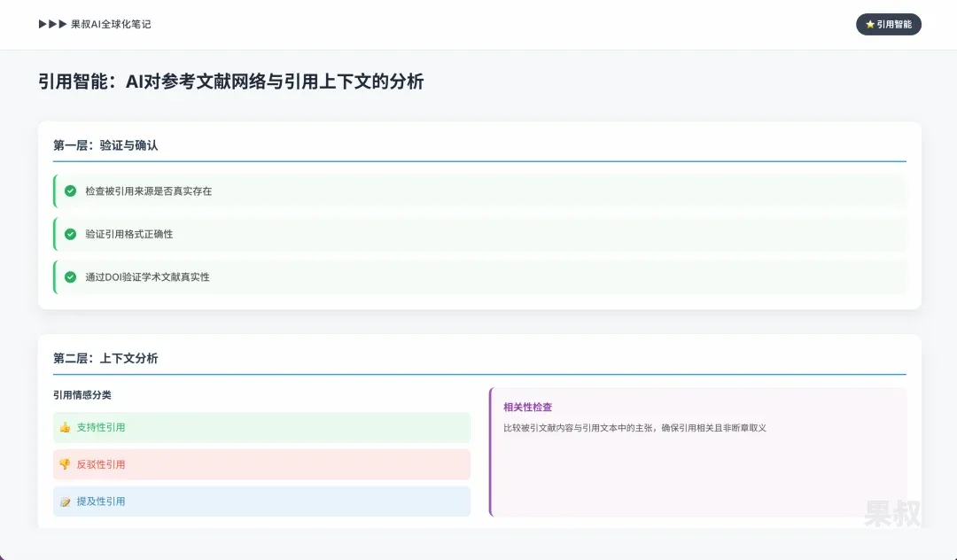This screenshot has width=957, height=560.
Task: Click the thumbs-up icon for 支持性引用
Action: point(65,427)
